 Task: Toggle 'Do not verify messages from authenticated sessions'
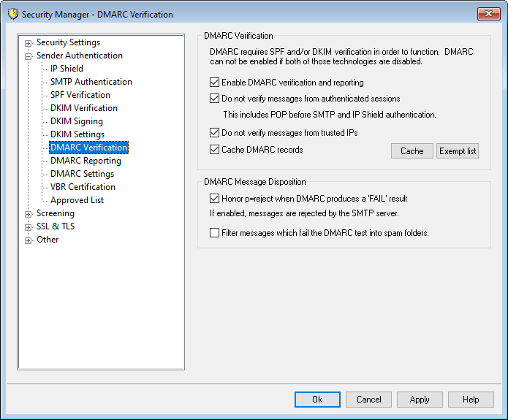pos(214,99)
